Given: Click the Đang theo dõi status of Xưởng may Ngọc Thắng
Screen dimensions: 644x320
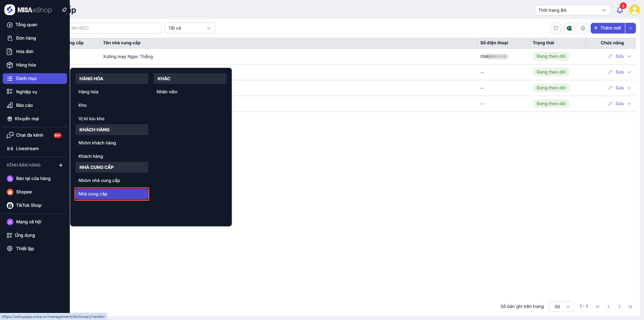Looking at the screenshot, I should point(551,56).
